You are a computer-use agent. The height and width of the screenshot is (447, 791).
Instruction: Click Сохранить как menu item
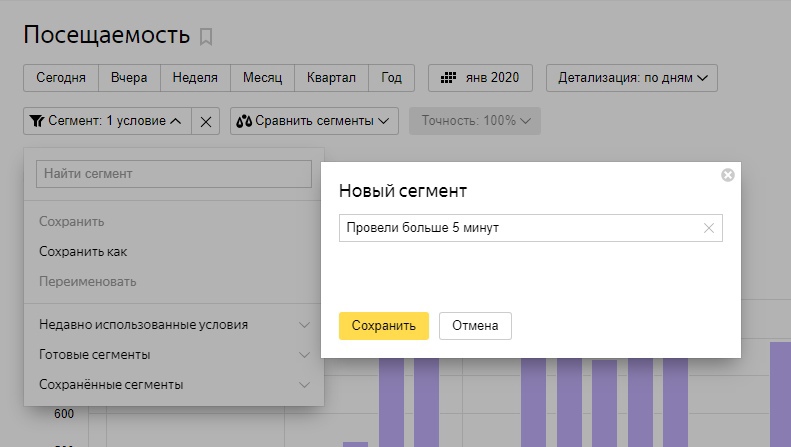click(x=83, y=251)
